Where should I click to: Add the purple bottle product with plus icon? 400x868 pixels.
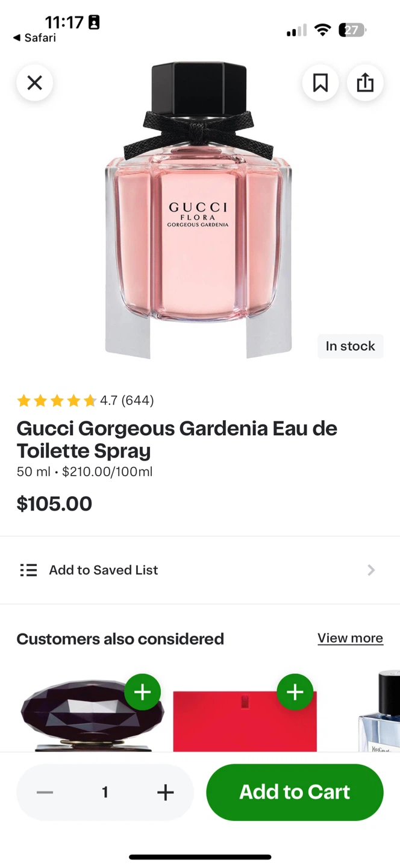click(142, 692)
